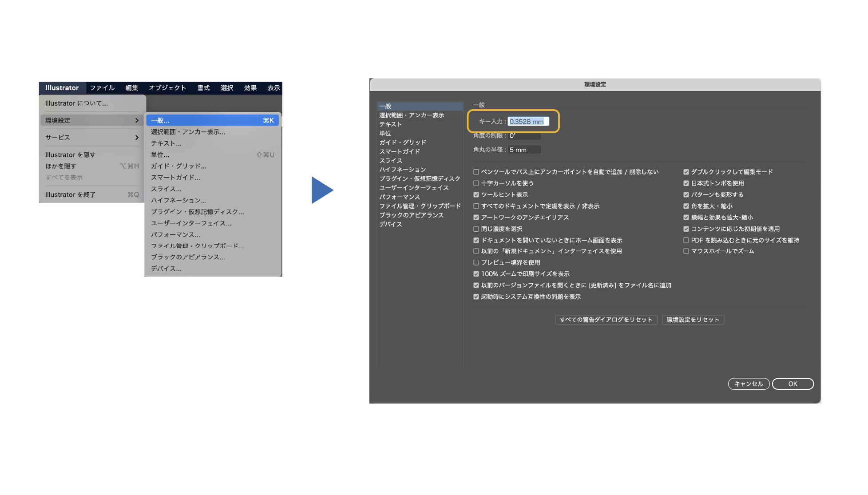The width and height of the screenshot is (868, 495).
Task: Open the 選択 menu
Action: coord(227,88)
